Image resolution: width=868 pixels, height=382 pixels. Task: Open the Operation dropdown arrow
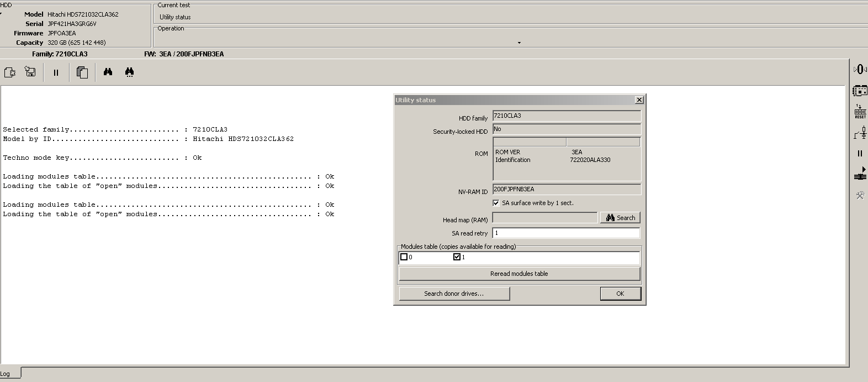click(x=519, y=43)
